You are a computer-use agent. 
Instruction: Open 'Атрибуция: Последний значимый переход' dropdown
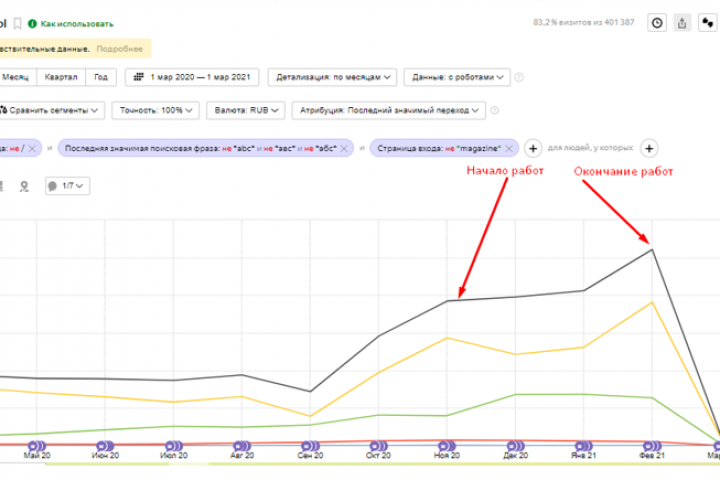point(388,110)
